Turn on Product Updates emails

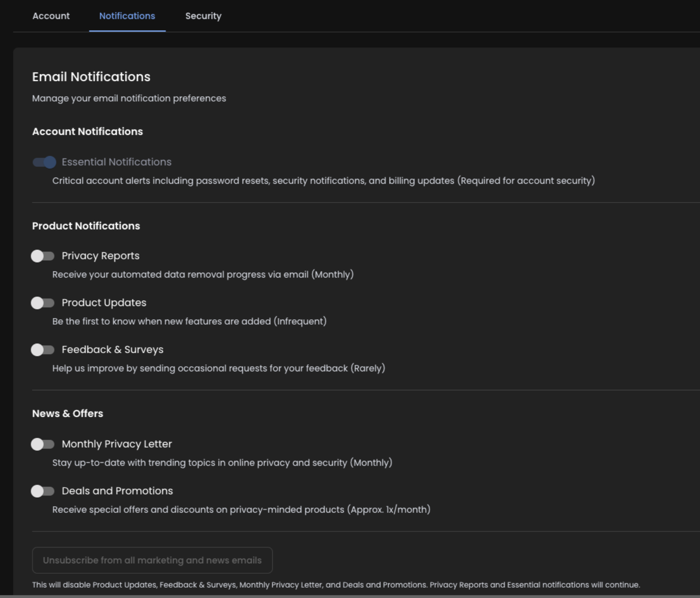pyautogui.click(x=43, y=303)
